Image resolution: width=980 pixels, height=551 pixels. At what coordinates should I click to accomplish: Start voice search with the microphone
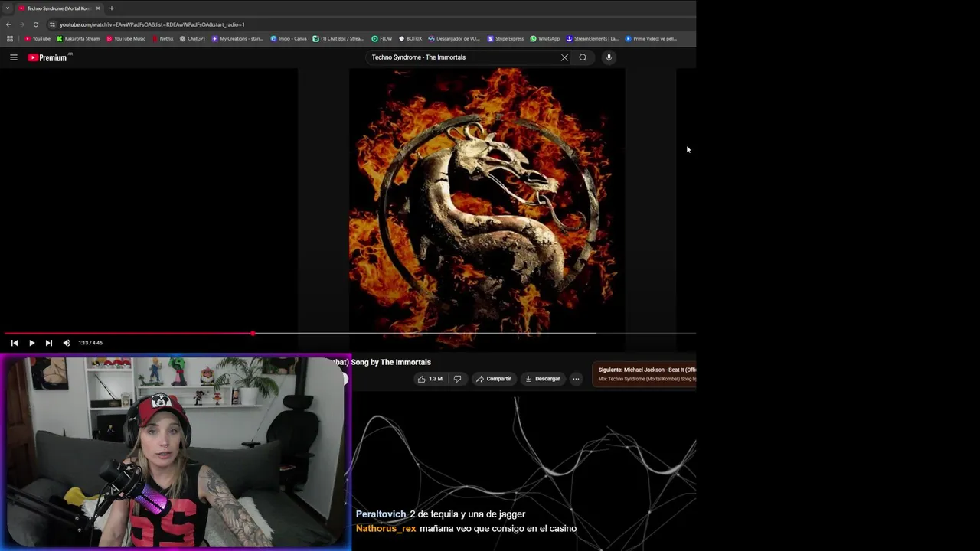point(609,57)
